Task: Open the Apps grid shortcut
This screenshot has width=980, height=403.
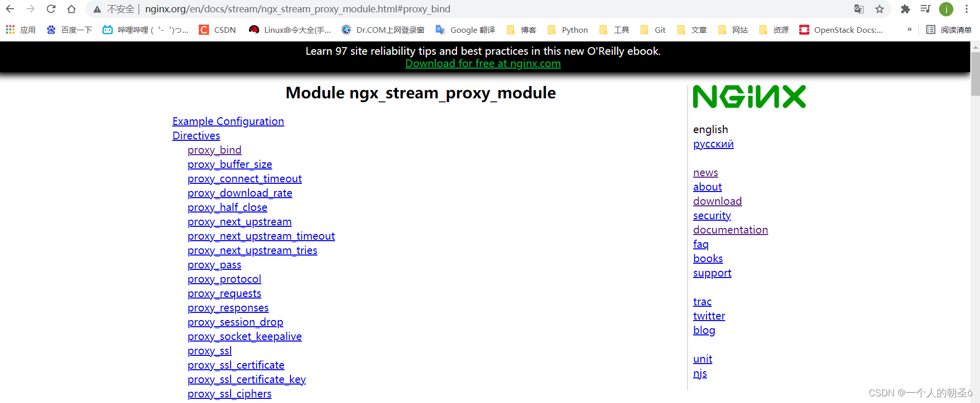Action: (20, 30)
